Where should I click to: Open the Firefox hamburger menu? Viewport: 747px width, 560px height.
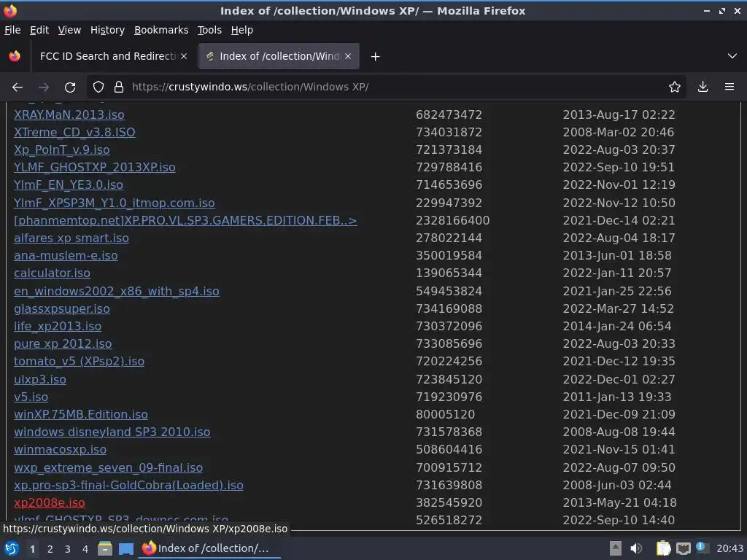click(729, 87)
